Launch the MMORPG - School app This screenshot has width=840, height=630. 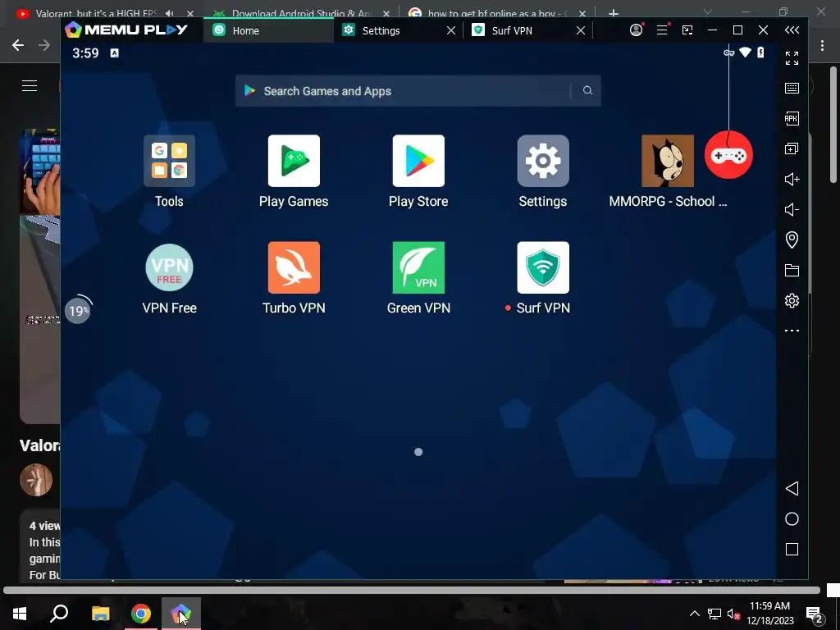pos(668,161)
